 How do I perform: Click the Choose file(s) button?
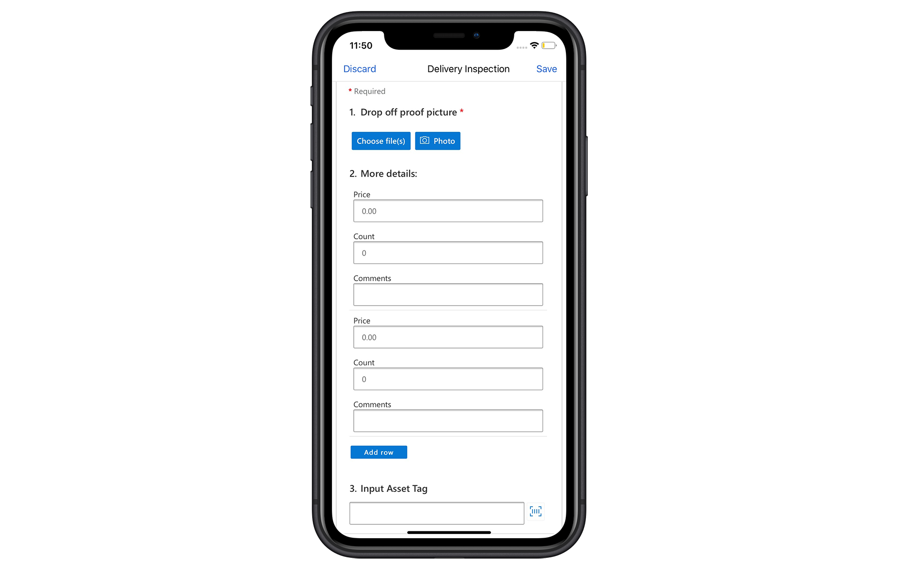pos(381,140)
